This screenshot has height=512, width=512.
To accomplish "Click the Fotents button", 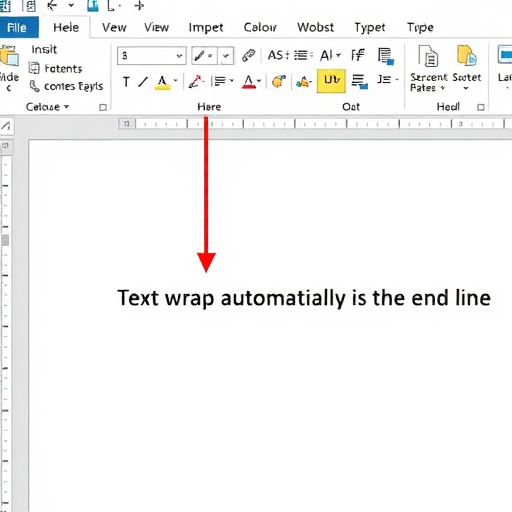I will point(55,68).
